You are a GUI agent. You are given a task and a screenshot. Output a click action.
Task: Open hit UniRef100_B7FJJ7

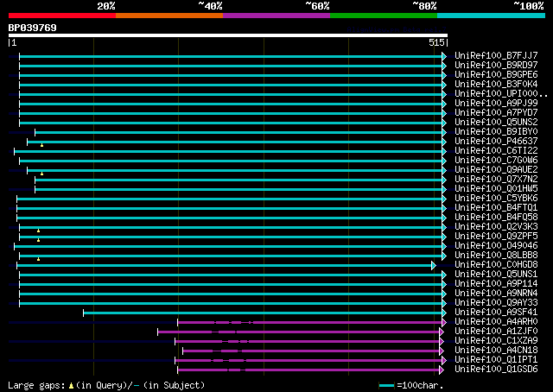496,56
